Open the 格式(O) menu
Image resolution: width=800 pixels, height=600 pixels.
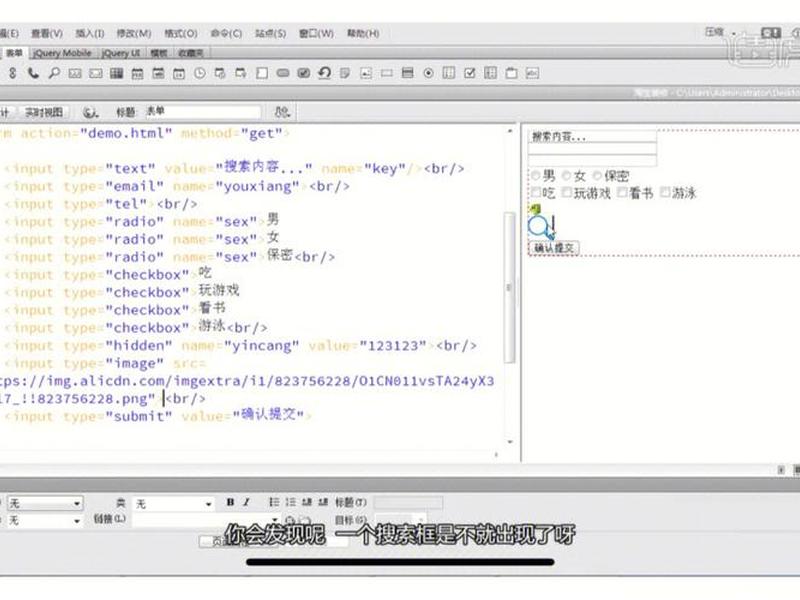click(x=181, y=34)
